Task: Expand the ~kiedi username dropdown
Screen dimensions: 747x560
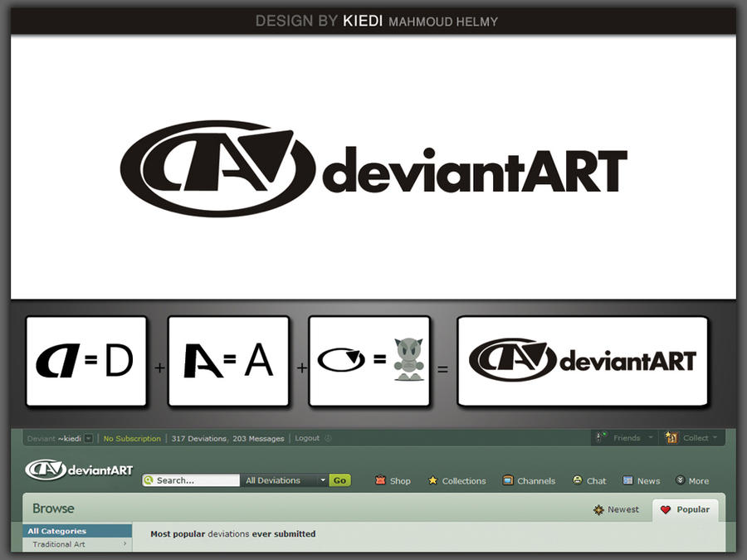Action: point(87,438)
